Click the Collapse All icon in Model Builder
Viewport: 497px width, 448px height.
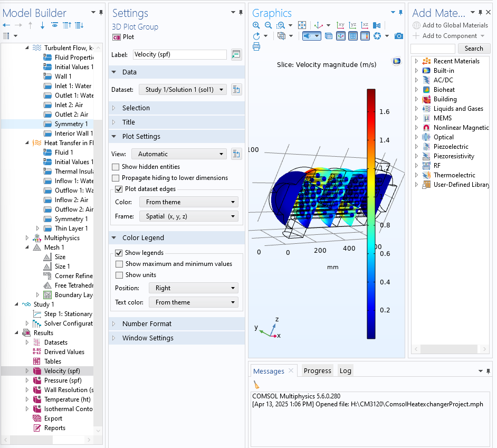(x=67, y=25)
